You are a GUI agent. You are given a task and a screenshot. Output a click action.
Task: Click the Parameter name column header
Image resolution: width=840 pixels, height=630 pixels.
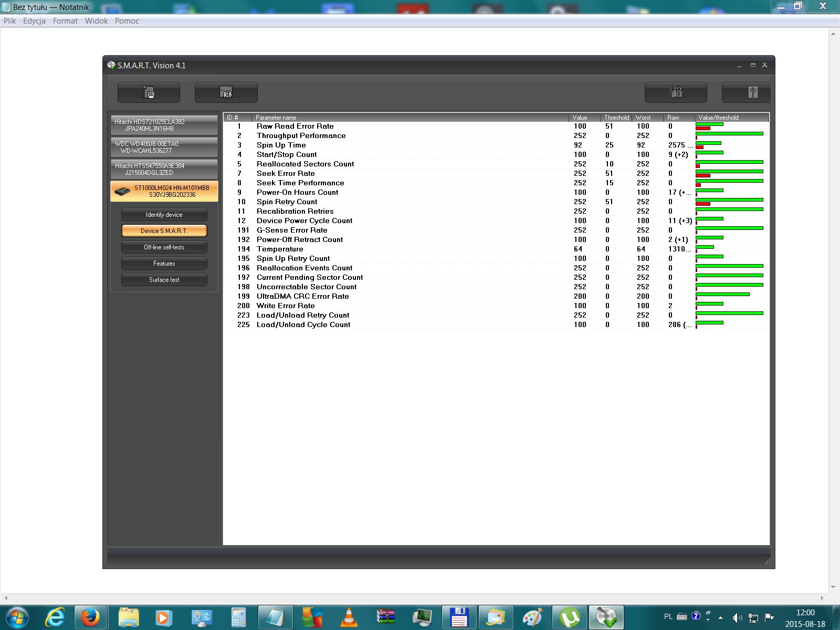coord(411,118)
